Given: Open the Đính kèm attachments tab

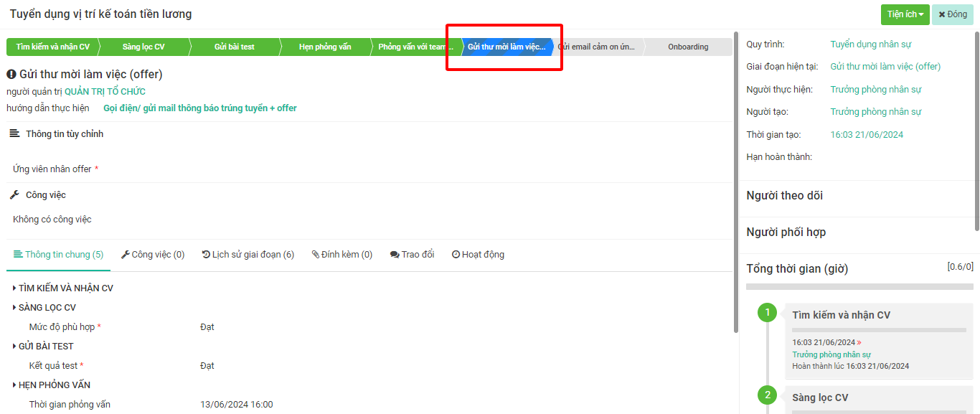Looking at the screenshot, I should (x=342, y=255).
